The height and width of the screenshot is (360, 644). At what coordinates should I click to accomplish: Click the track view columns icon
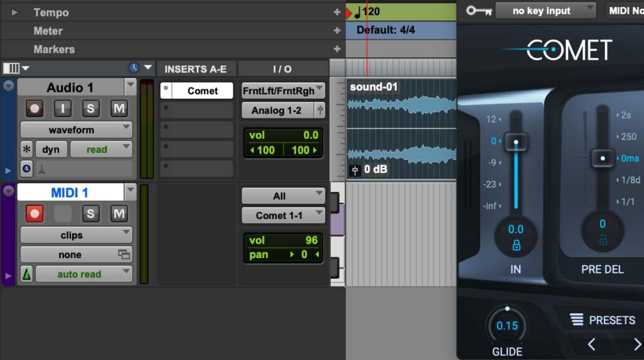(11, 68)
